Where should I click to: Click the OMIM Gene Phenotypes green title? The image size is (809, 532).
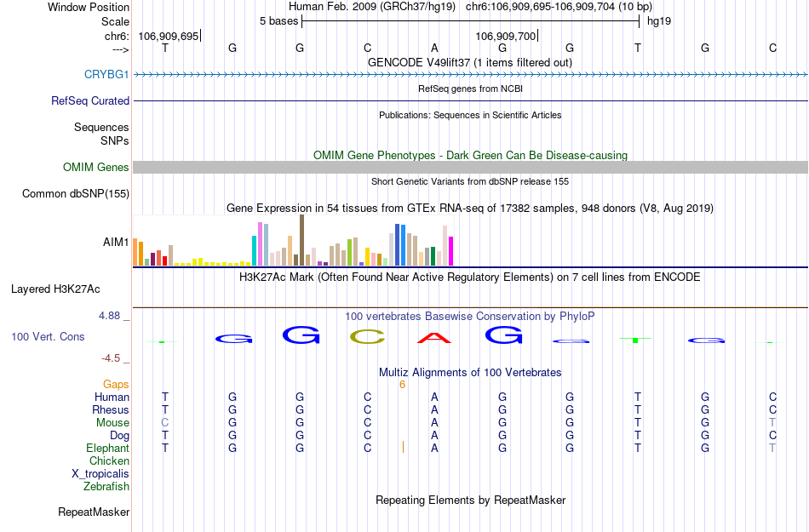470,155
